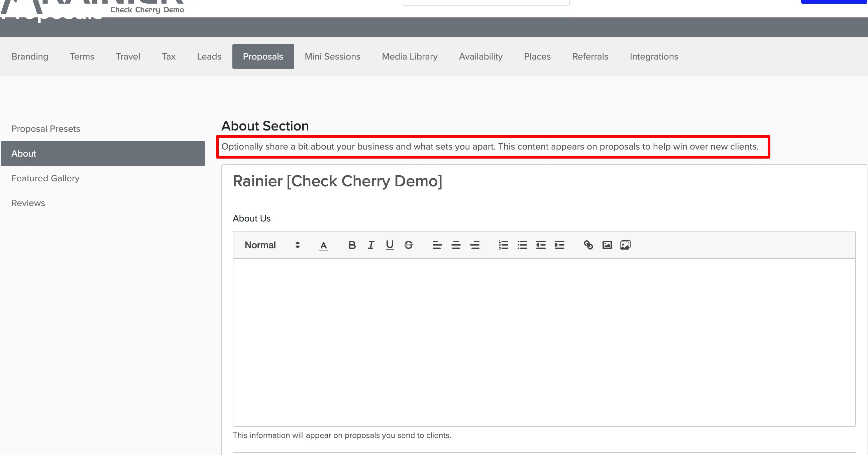Click inside the About Us text area

click(544, 343)
